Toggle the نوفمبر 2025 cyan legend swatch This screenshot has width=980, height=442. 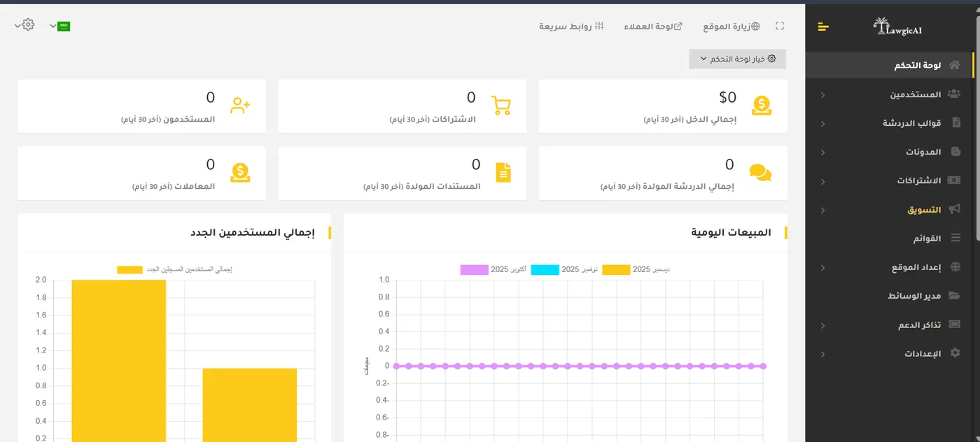click(x=545, y=269)
